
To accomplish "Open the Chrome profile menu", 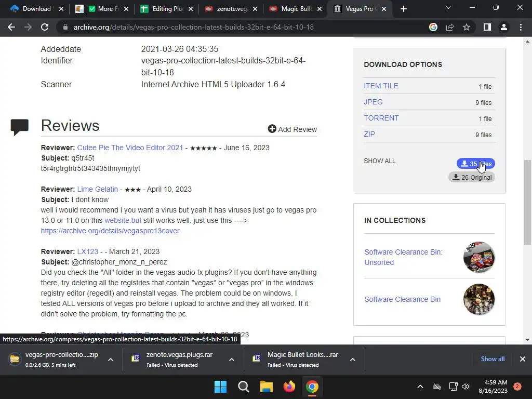I will click(x=504, y=27).
